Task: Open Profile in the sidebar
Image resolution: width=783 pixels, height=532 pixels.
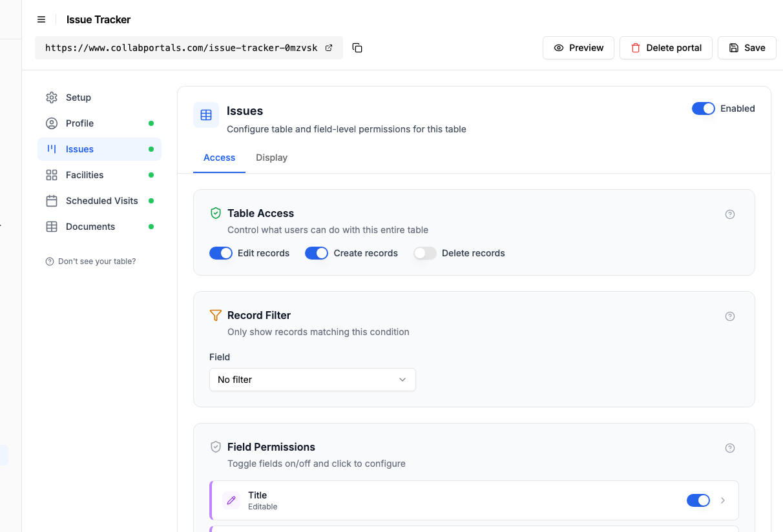Action: (x=99, y=123)
